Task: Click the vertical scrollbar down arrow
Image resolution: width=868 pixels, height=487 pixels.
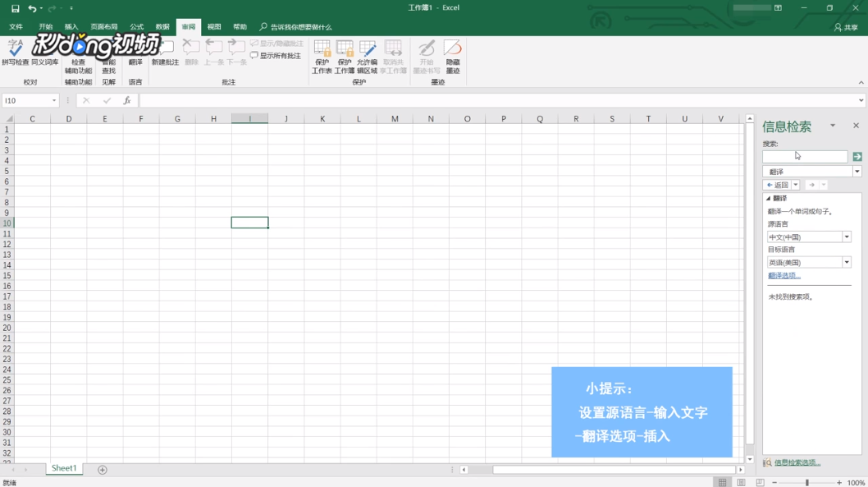Action: (x=750, y=459)
